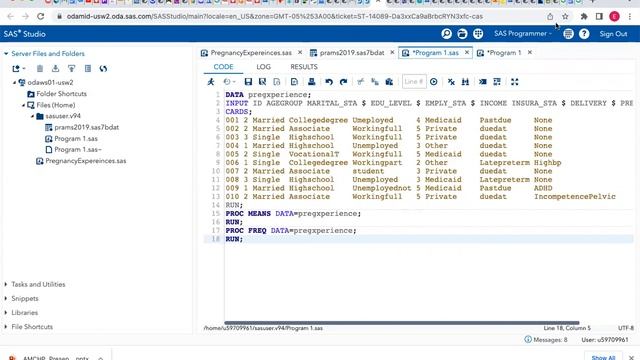Redo the edit with the redo arrow
Screen dimensions: 640x360
coord(343,82)
